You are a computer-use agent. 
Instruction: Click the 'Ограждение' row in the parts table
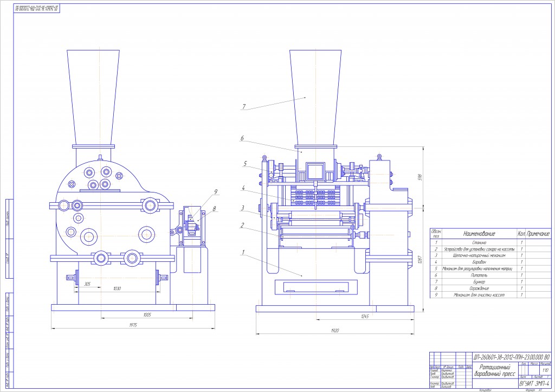pyautogui.click(x=479, y=288)
